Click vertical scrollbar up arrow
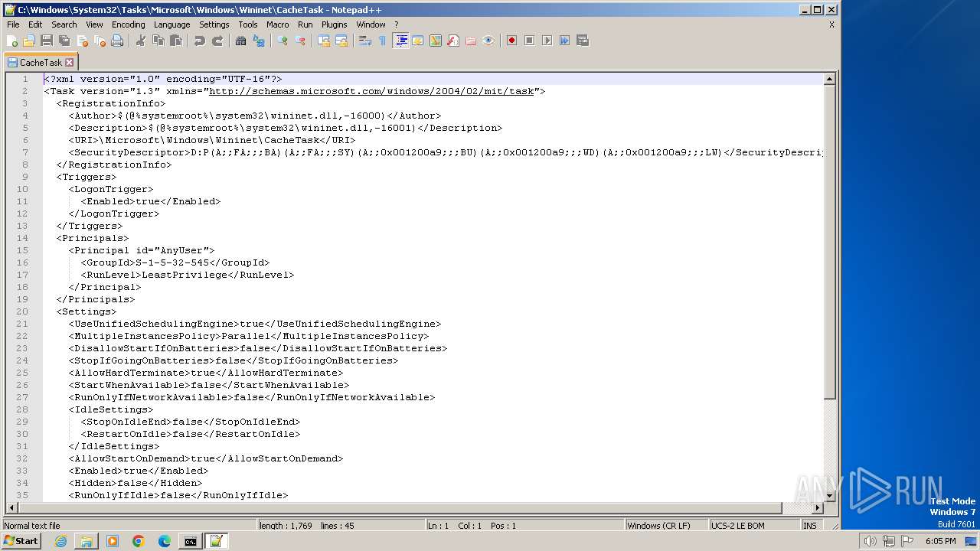This screenshot has height=551, width=980. point(829,79)
